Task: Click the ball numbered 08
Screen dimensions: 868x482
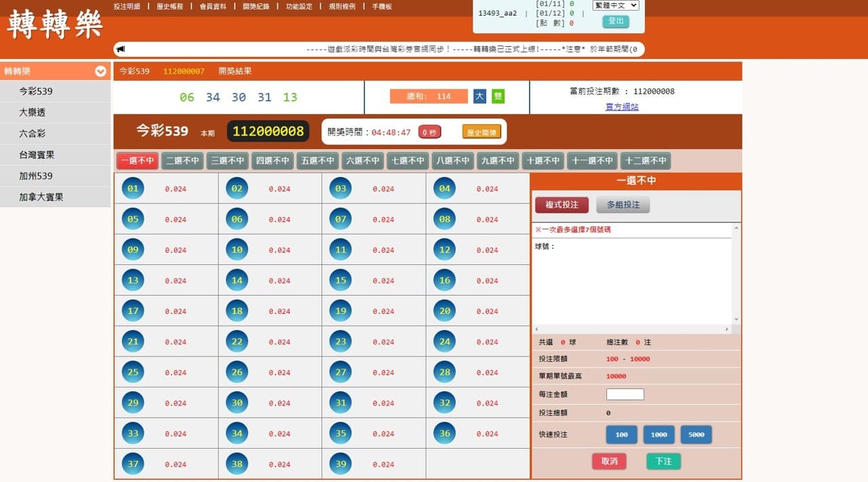Action: (x=444, y=219)
